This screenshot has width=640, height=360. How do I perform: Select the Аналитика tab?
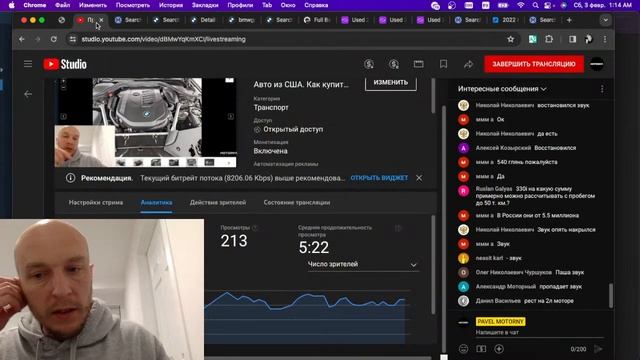pos(156,202)
